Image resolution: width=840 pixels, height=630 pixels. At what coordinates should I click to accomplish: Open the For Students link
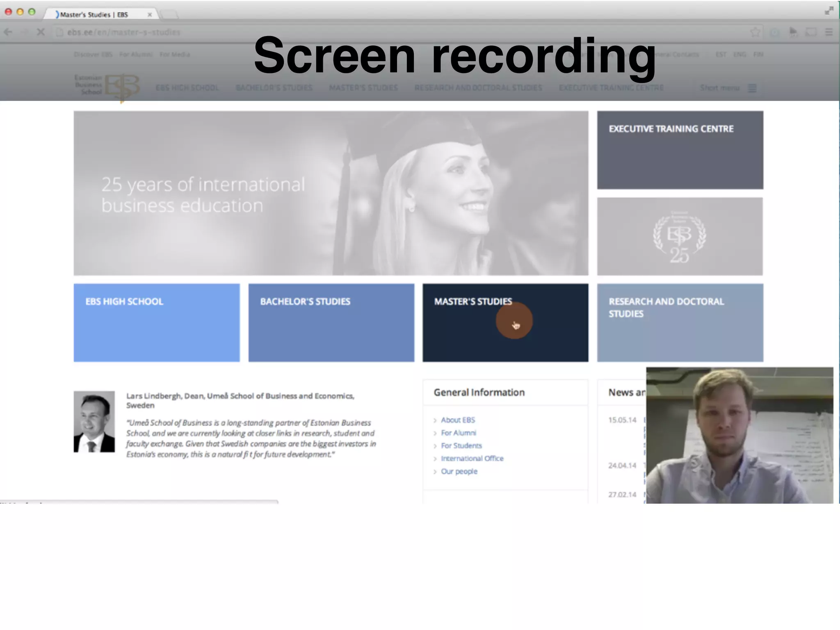[461, 445]
